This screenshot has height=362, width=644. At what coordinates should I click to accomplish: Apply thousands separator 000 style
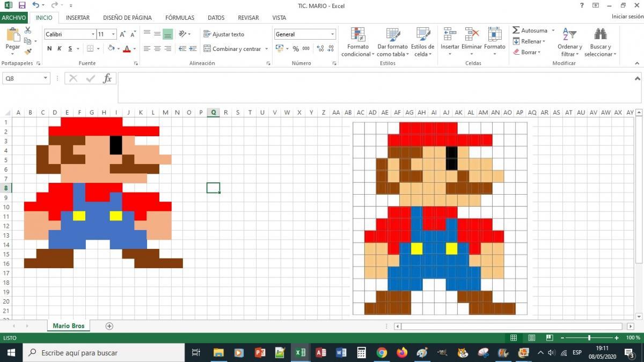coord(306,48)
